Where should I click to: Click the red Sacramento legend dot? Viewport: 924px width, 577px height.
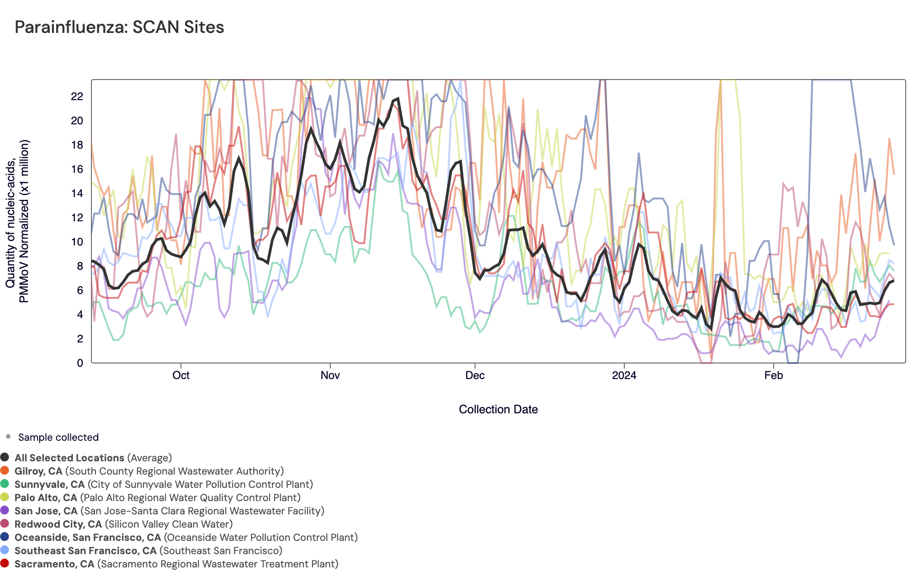tap(5, 563)
